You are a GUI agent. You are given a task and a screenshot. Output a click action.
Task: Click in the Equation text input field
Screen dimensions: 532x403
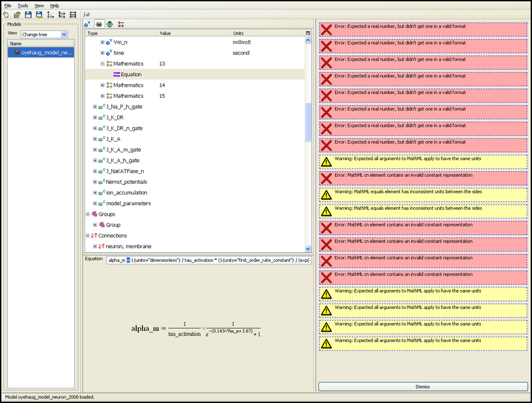pos(209,260)
